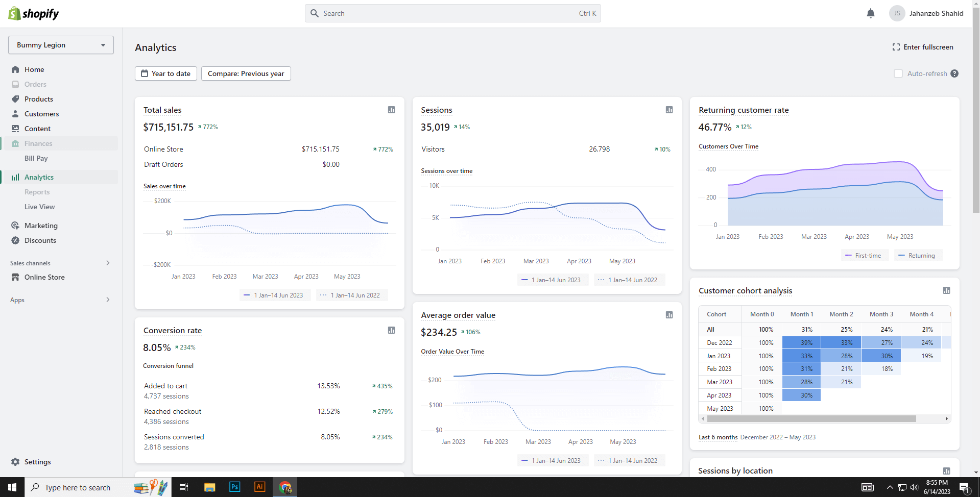Open the Sessions card report icon
The height and width of the screenshot is (497, 980).
pos(669,110)
